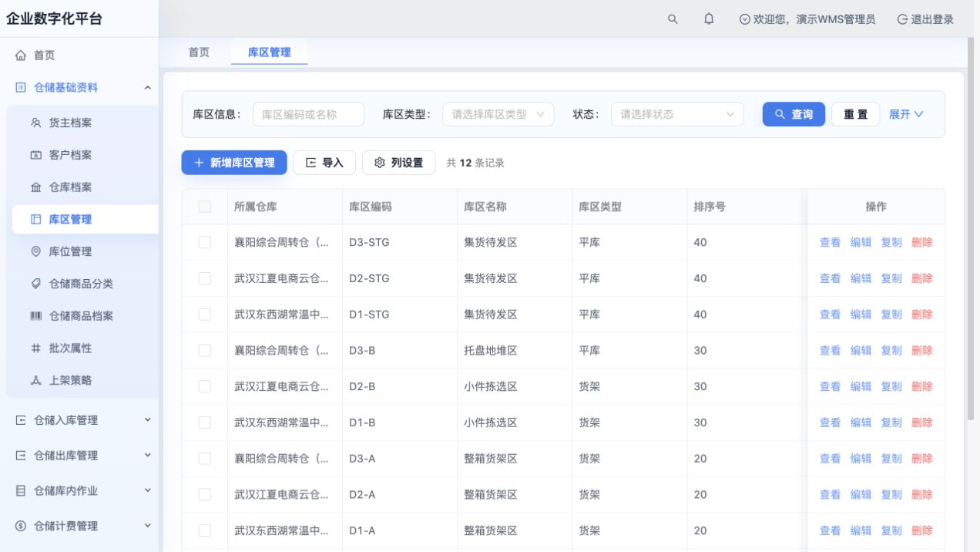Click the 货主档案 person icon
980x552 pixels.
(x=35, y=123)
